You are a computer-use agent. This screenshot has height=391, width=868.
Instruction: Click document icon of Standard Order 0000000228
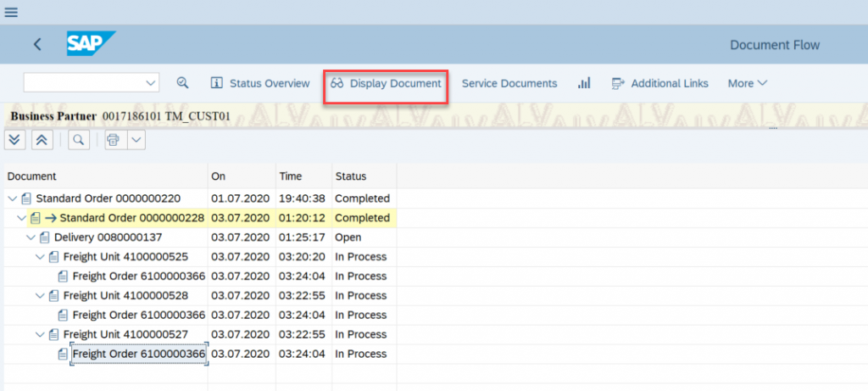[x=36, y=218]
